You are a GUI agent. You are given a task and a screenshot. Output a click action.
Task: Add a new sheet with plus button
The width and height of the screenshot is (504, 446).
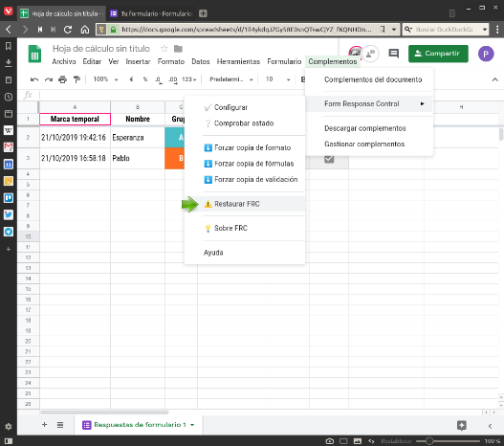click(x=44, y=424)
